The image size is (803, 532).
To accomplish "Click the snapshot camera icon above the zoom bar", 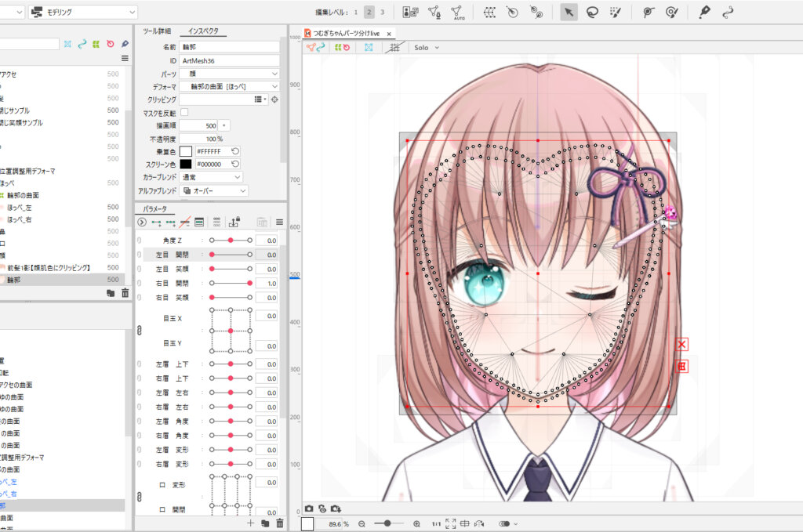I will tap(310, 509).
